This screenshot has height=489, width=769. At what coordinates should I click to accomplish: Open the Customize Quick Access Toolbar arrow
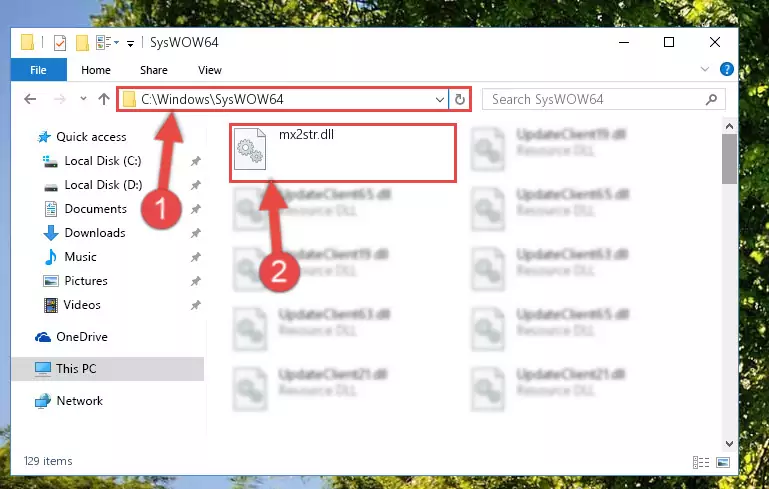(x=130, y=44)
